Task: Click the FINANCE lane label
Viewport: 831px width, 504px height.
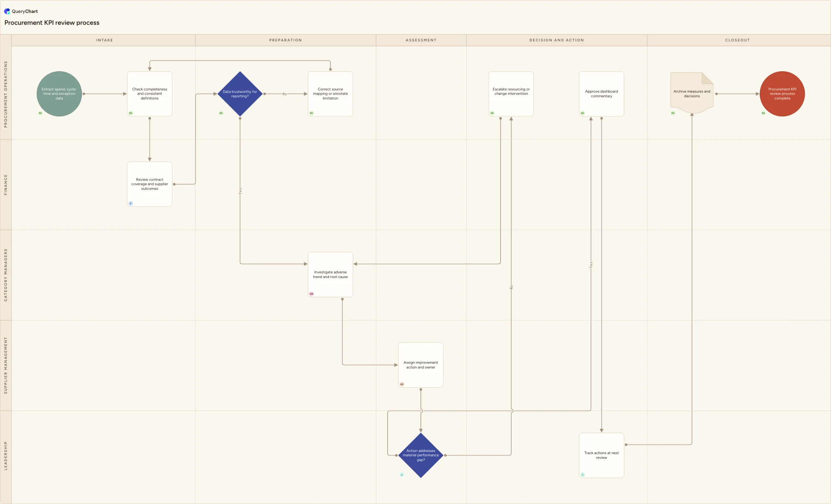Action: pos(6,185)
